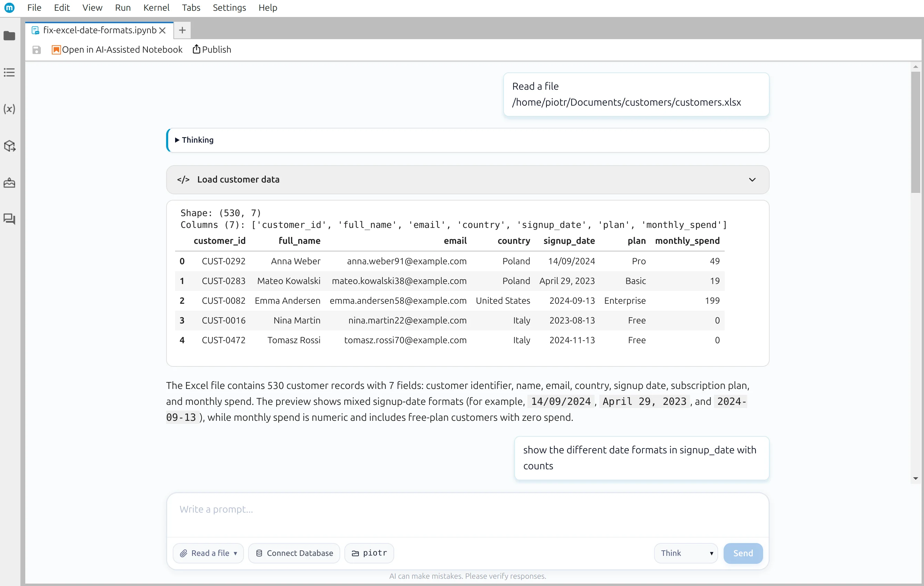The image size is (924, 586).
Task: Open the Tabs menu
Action: (191, 8)
